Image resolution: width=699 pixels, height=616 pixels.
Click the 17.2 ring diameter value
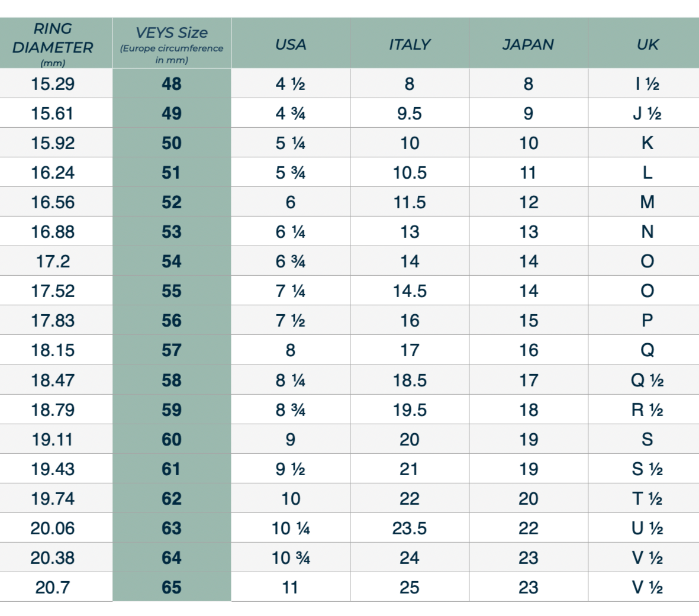pos(53,262)
